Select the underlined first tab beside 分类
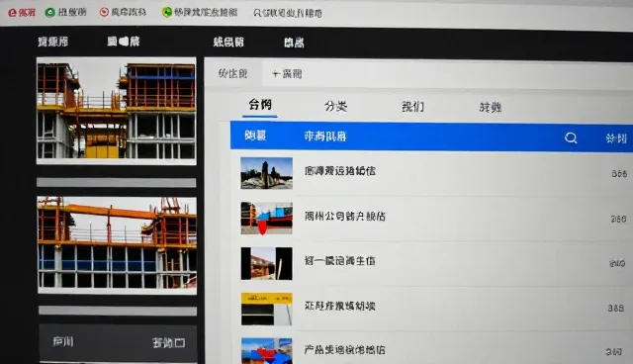 pos(260,105)
